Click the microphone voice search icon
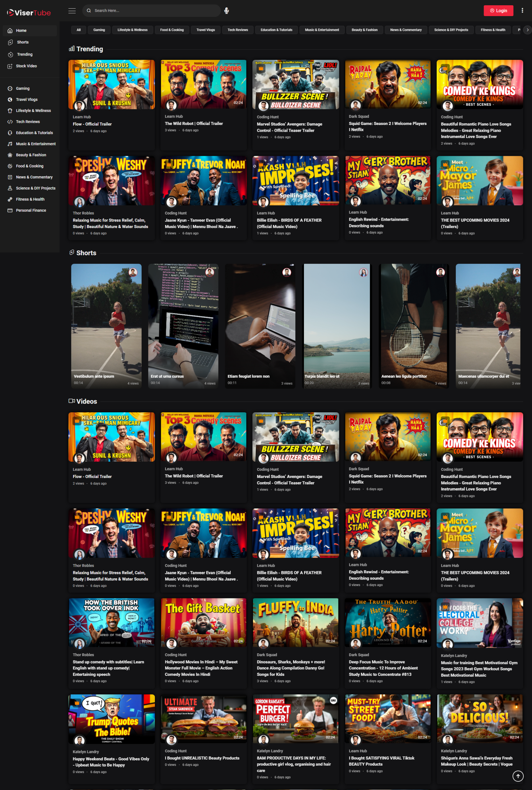This screenshot has height=790, width=532. 226,11
